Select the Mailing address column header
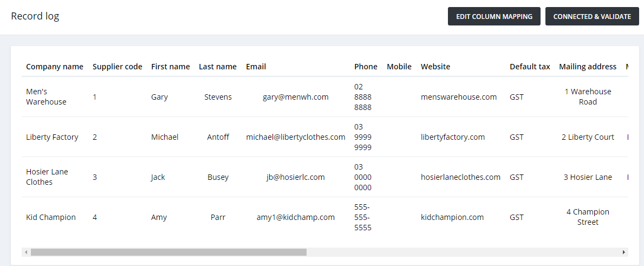This screenshot has width=644, height=266. tap(588, 67)
